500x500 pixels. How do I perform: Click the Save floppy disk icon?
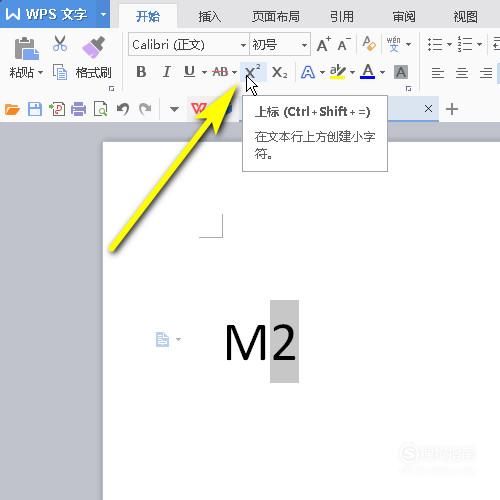pyautogui.click(x=35, y=109)
